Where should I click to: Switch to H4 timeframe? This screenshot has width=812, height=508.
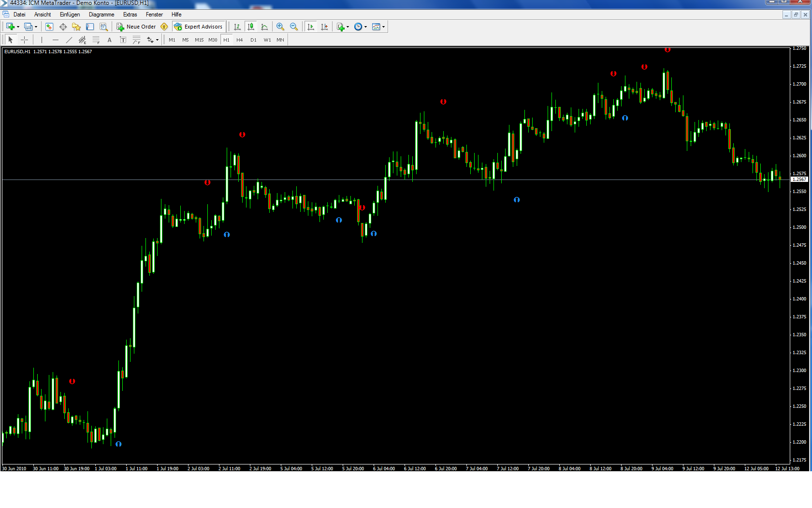(240, 40)
